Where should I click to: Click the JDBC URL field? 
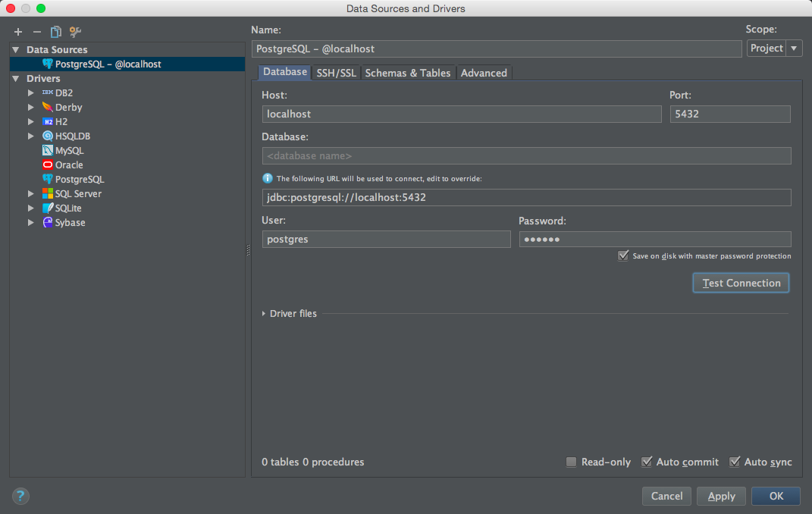click(527, 197)
